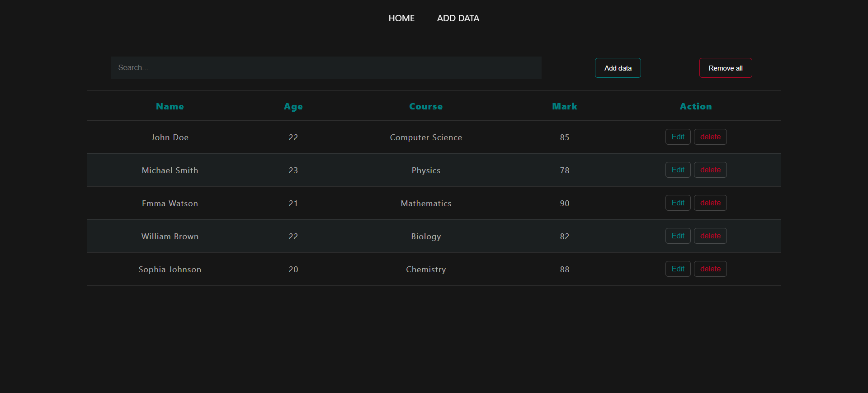This screenshot has width=868, height=393.
Task: Select the Action column header
Action: [696, 106]
